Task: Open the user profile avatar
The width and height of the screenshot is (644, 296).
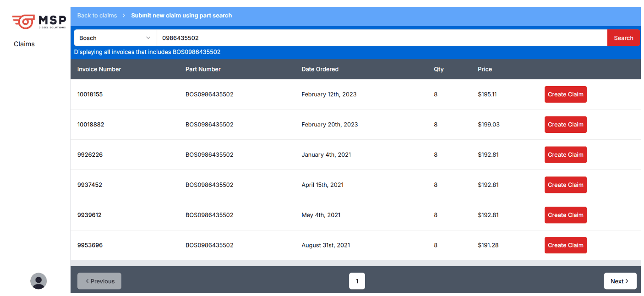Action: tap(38, 281)
